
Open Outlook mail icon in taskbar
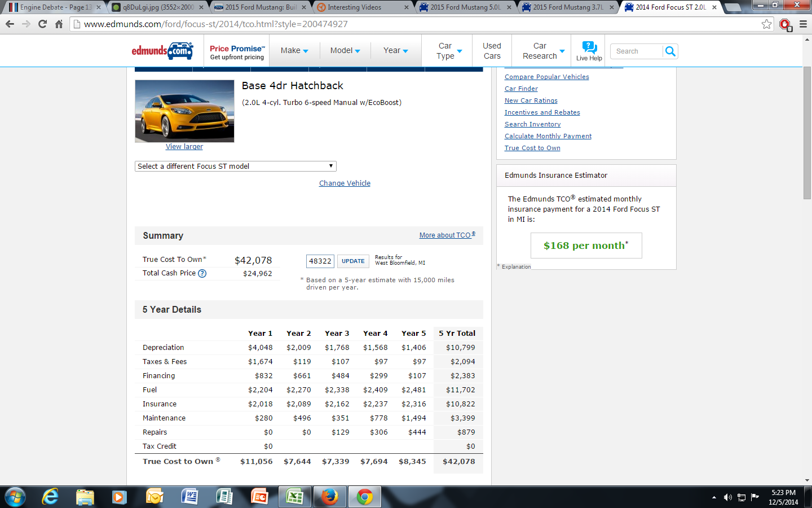coord(155,497)
